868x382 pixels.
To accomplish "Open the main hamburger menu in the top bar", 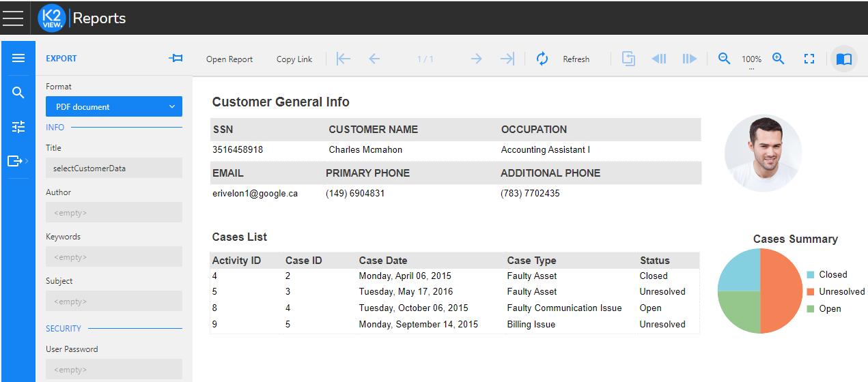I will point(13,18).
